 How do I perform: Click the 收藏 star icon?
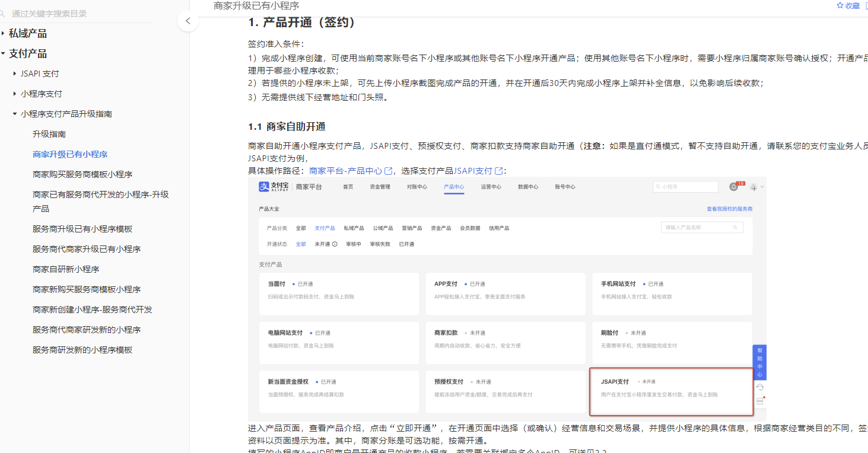click(840, 5)
